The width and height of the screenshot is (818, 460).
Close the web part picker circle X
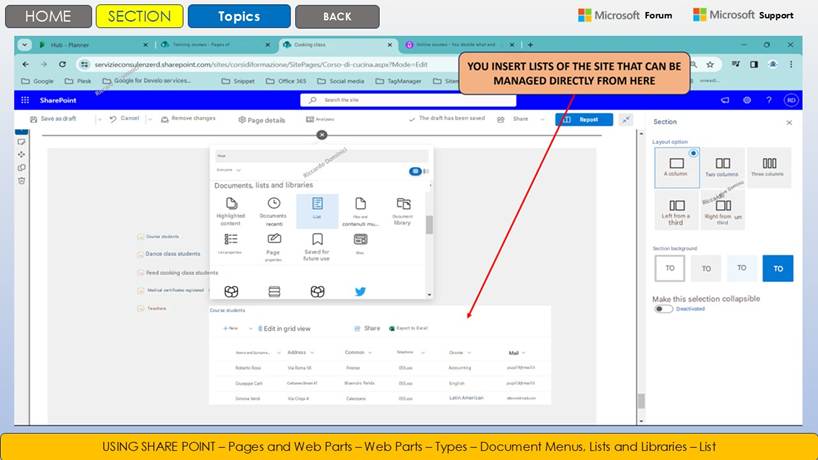click(322, 135)
